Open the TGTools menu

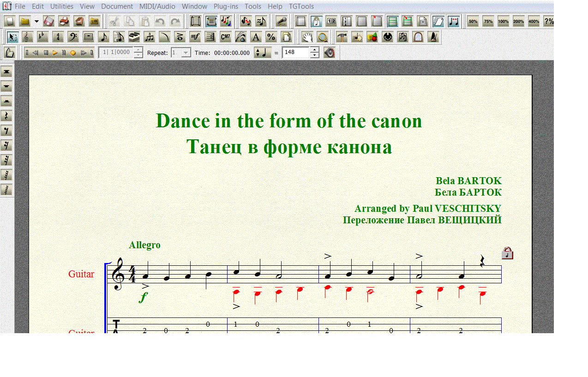[301, 6]
